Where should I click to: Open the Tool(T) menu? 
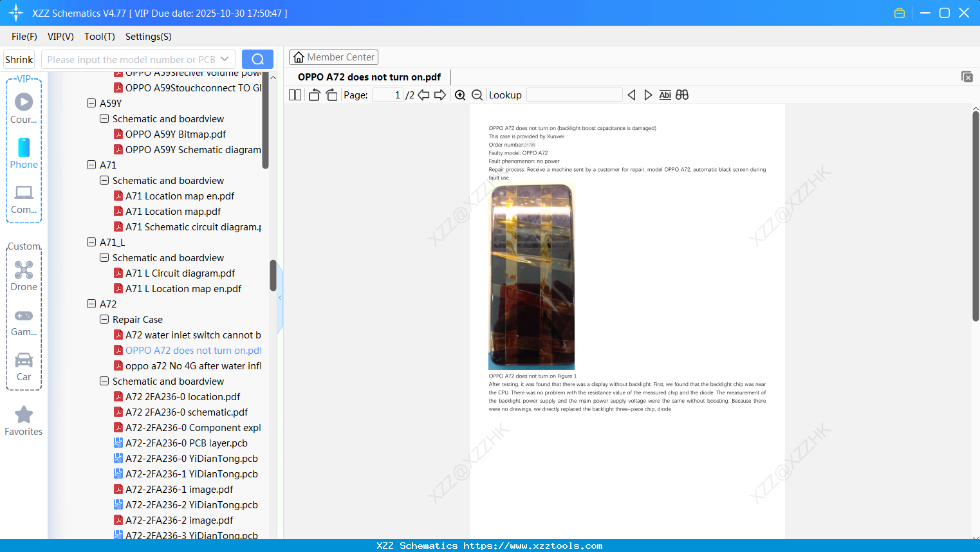pyautogui.click(x=100, y=37)
